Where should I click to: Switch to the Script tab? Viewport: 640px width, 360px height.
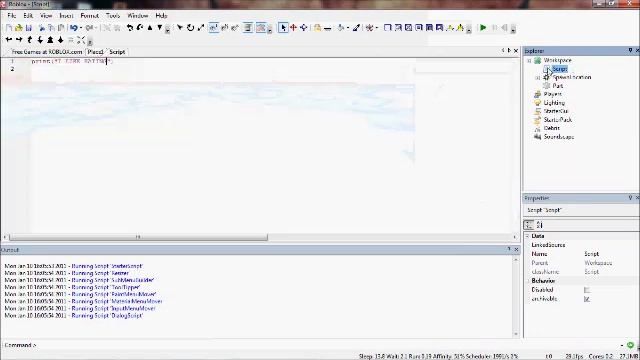[117, 52]
